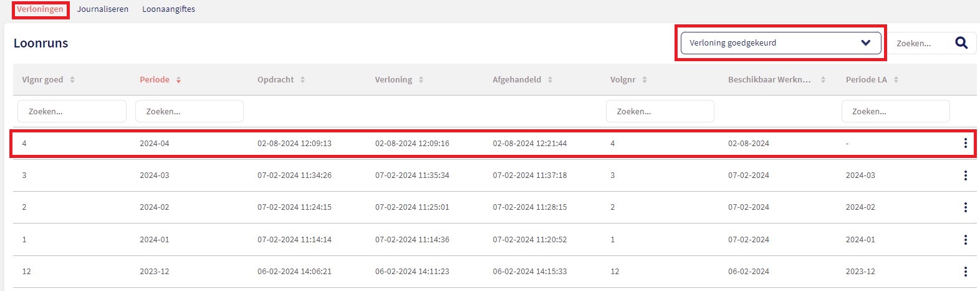980x291 pixels.
Task: Click the Vlgnr goed filter search field
Action: pyautogui.click(x=72, y=111)
